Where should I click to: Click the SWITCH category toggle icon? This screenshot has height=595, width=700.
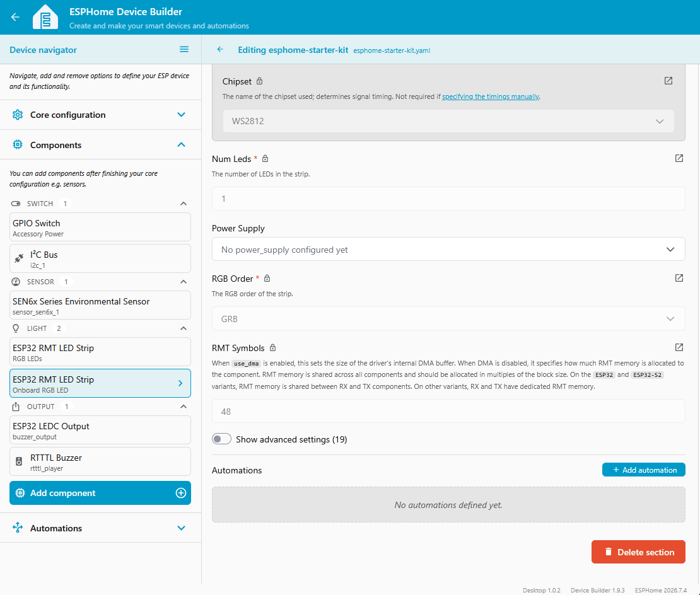16,204
